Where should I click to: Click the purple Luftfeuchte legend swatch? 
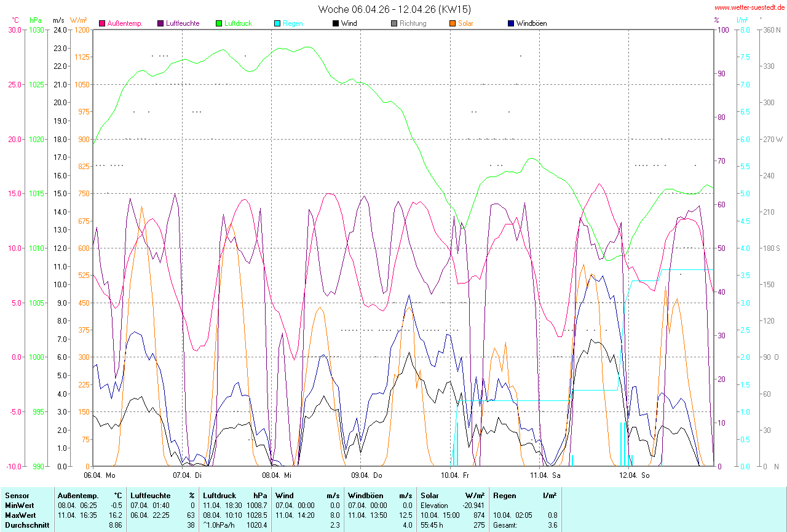pos(161,23)
